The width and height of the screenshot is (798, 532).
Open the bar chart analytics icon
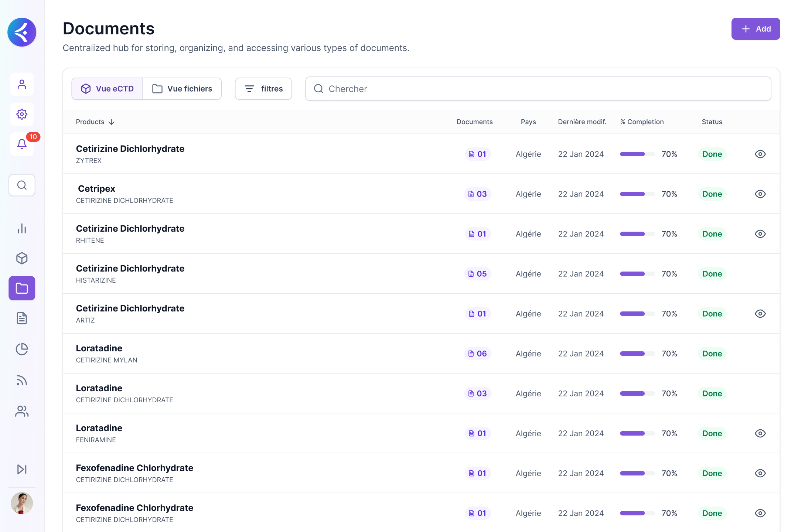[22, 229]
